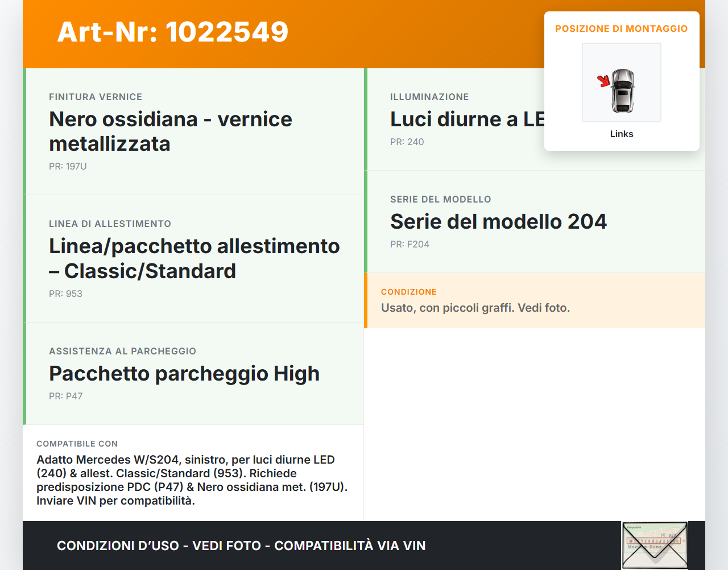
Task: Select the Luci diurne a LED value
Action: (x=467, y=119)
